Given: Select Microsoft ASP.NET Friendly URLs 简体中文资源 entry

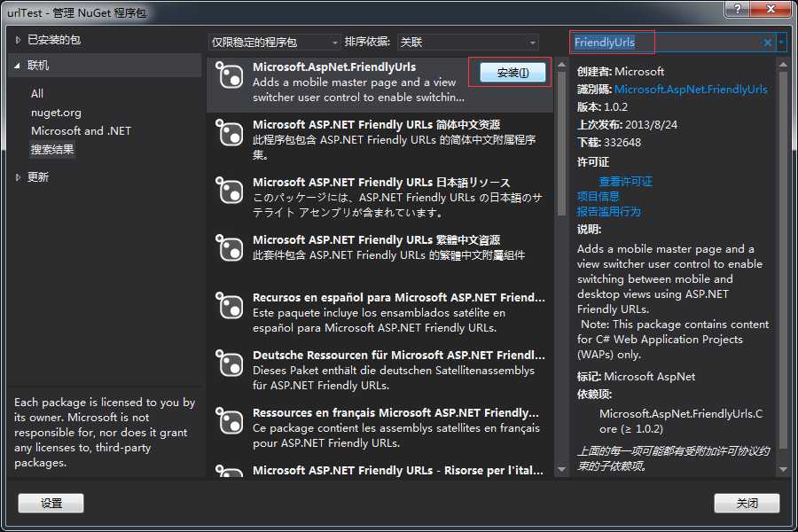Looking at the screenshot, I should pos(379,139).
